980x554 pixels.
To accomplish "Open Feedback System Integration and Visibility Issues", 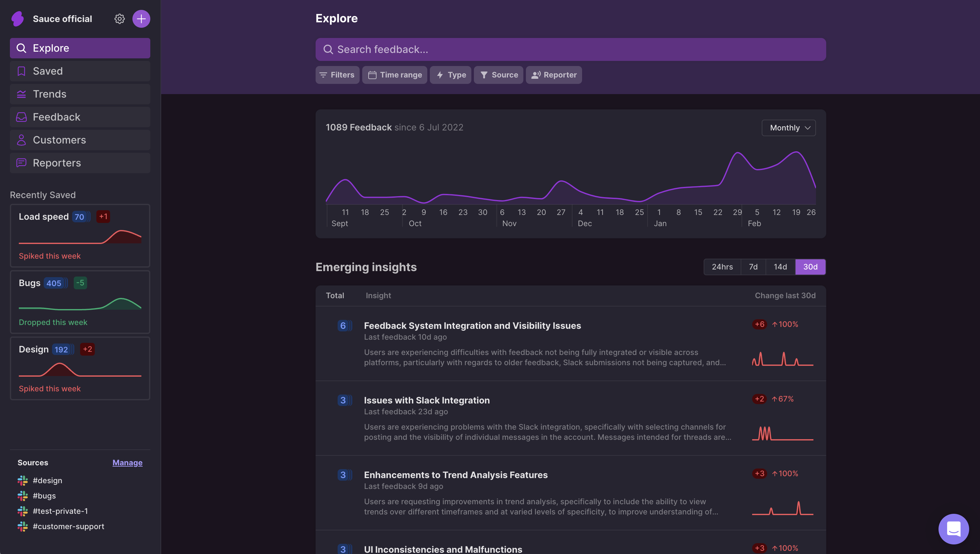I will [x=472, y=326].
